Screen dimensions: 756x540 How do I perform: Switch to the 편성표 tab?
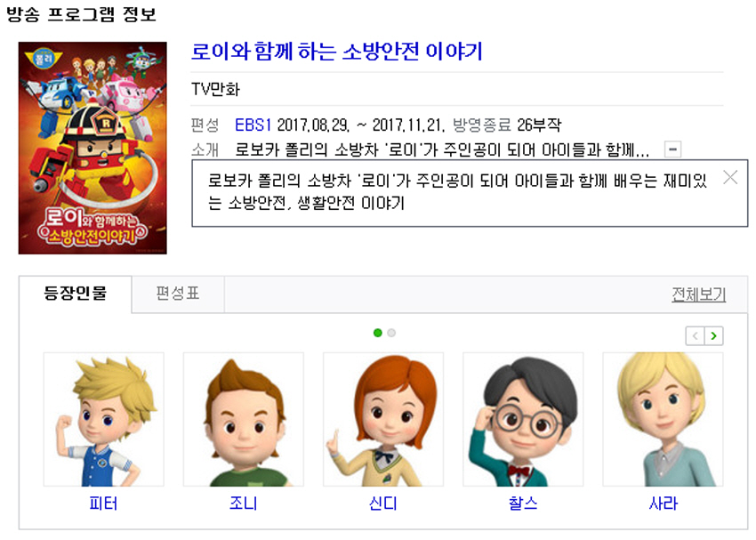(177, 294)
